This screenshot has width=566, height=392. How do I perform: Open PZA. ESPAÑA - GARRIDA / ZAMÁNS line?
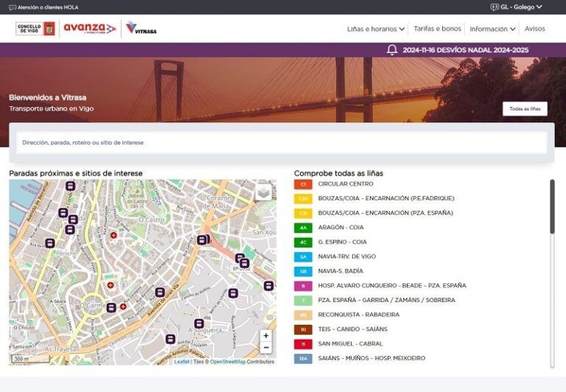coord(387,300)
